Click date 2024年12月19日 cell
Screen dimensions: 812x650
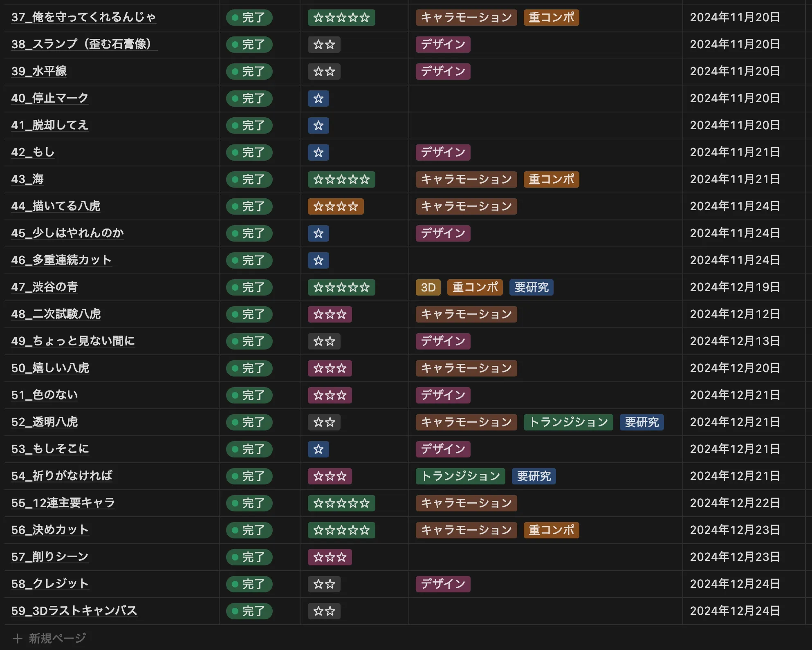735,287
